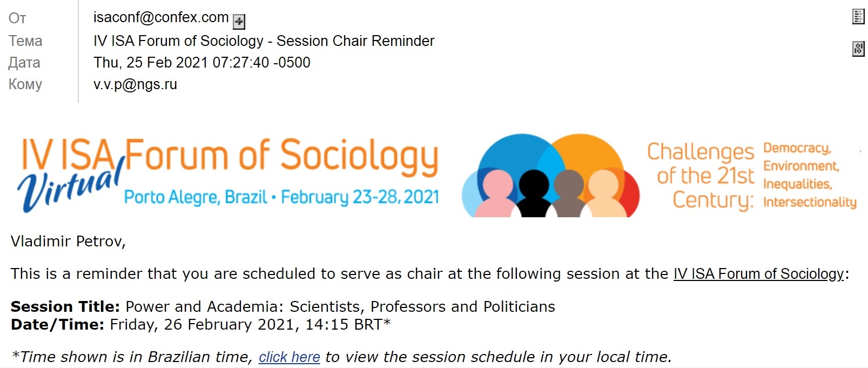Viewport: 868px width, 368px height.
Task: Click the message date Thu, 25 Feb 2021
Action: 201,63
